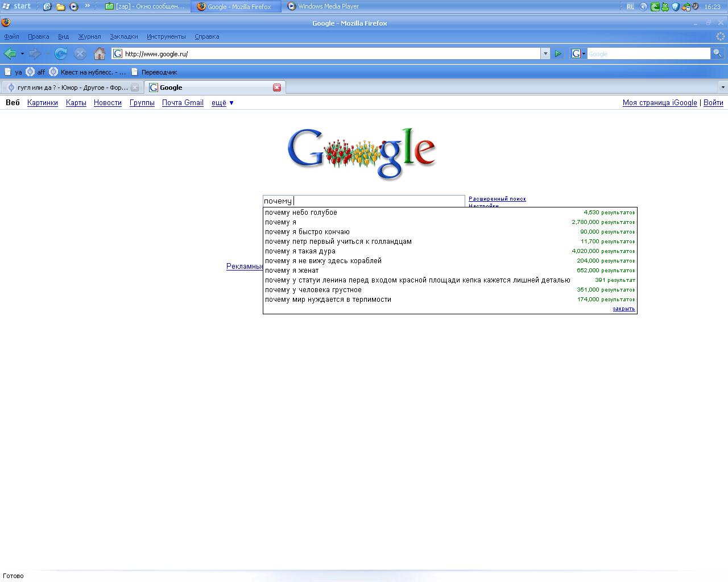The image size is (728, 582).
Task: Open the Справка menu
Action: tap(206, 36)
